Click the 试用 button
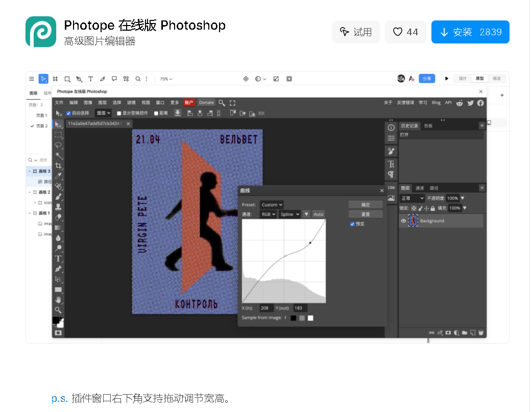 (356, 32)
